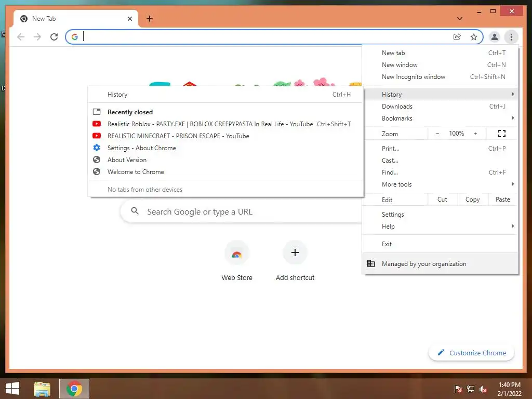
Task: Reopen REALISTIC MINECRAFT PRISON ESCAPE tab
Action: click(x=225, y=136)
